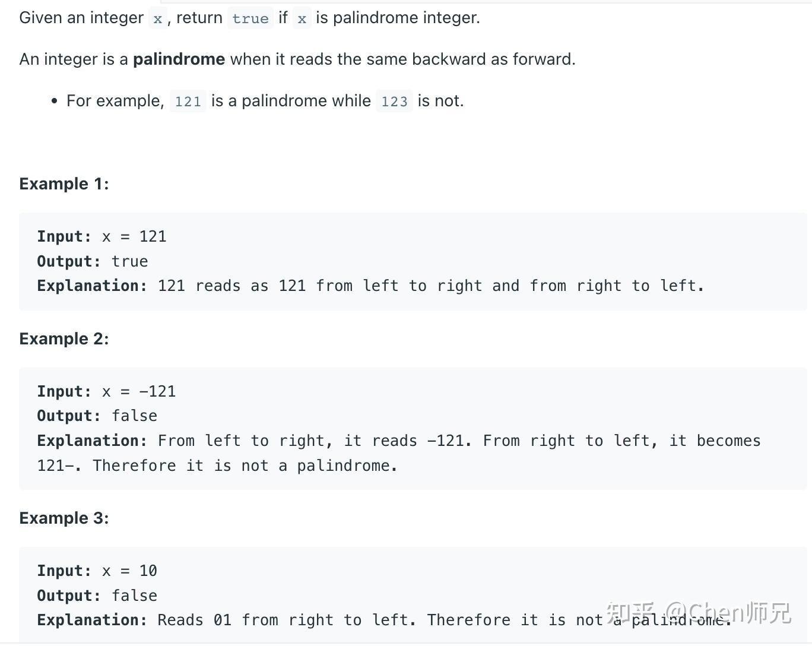The image size is (812, 646).
Task: Click the inline code "true" in first sentence
Action: [x=250, y=18]
